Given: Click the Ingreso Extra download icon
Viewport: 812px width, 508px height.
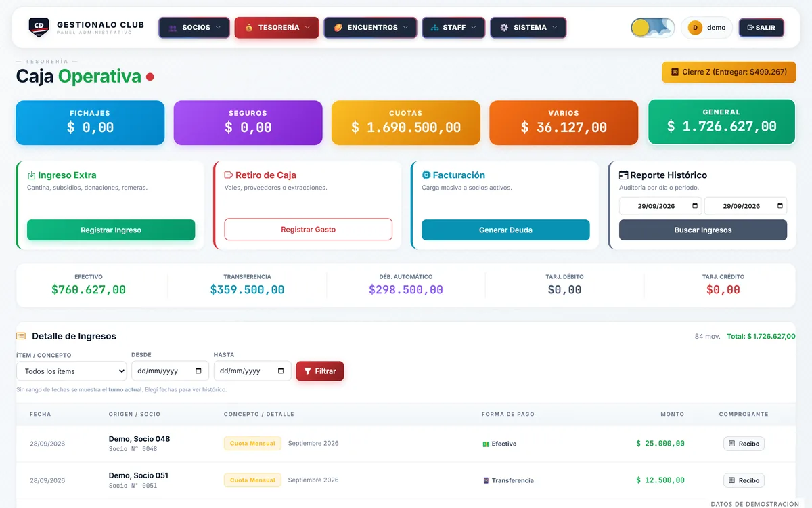Looking at the screenshot, I should [x=31, y=175].
